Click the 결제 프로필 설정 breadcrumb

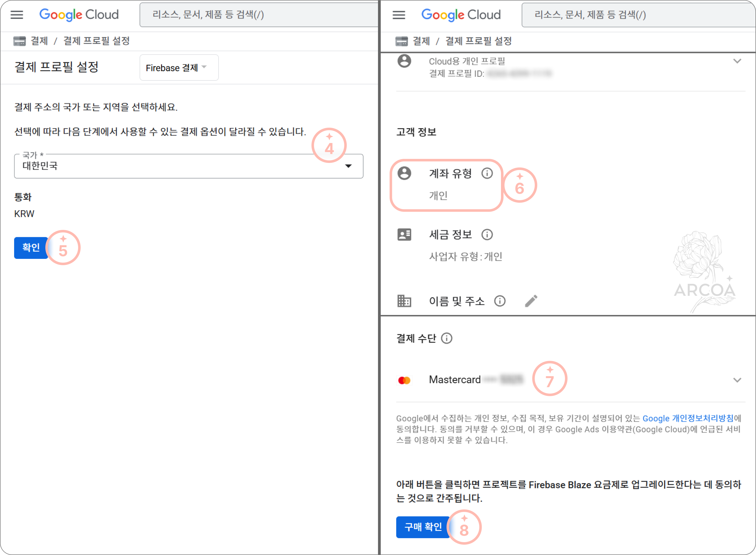click(x=97, y=41)
